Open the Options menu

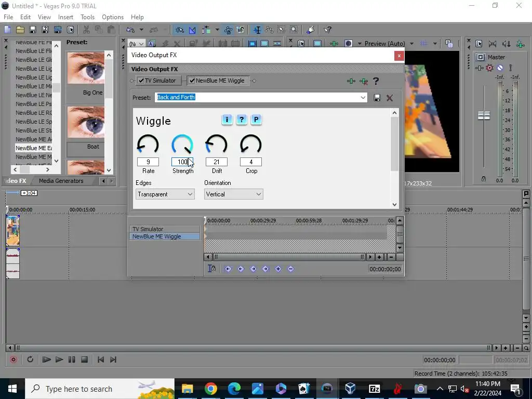point(113,17)
